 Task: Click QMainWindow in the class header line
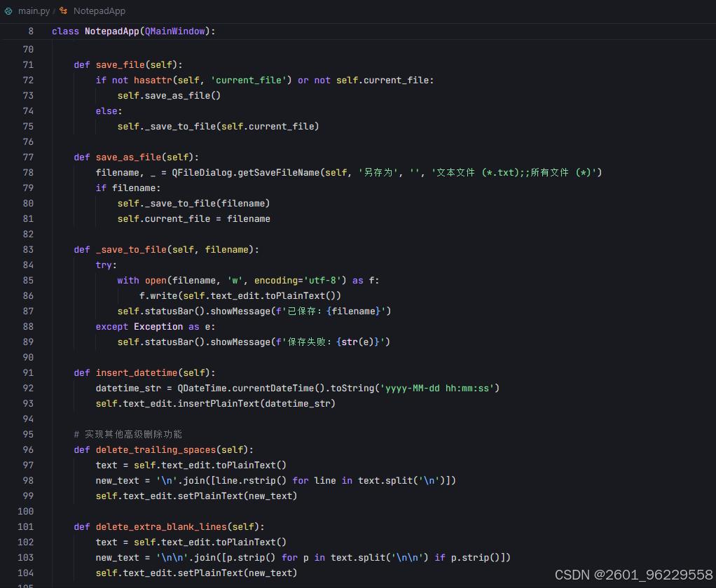click(x=174, y=31)
